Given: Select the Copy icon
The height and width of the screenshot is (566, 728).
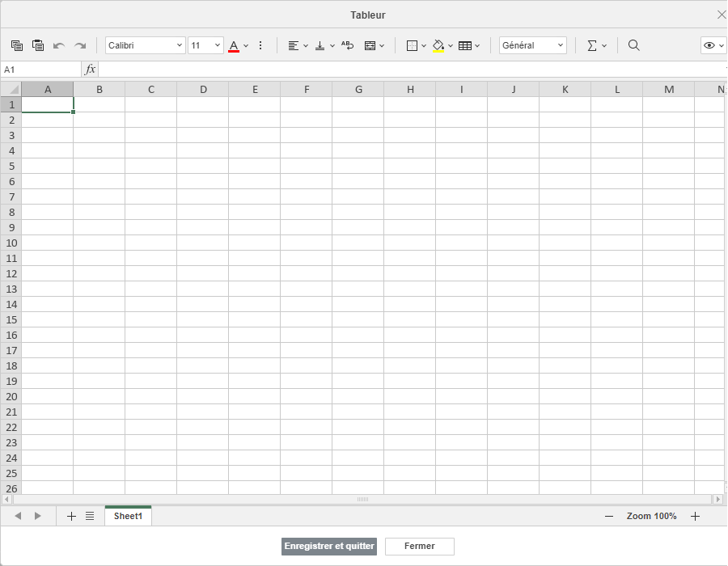Looking at the screenshot, I should click(16, 45).
